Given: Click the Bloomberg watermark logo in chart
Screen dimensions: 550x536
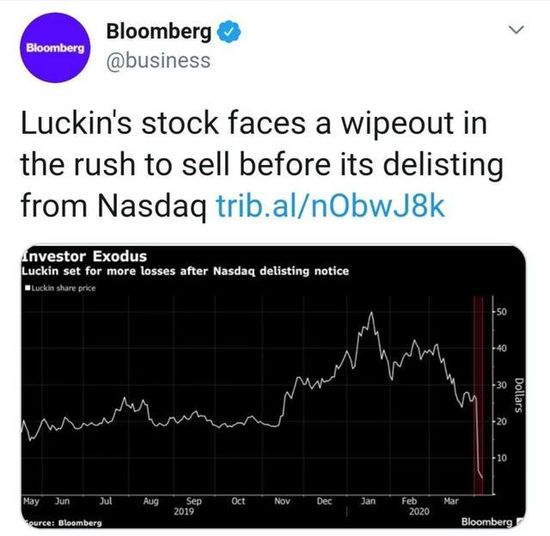Looking at the screenshot, I should [x=487, y=522].
